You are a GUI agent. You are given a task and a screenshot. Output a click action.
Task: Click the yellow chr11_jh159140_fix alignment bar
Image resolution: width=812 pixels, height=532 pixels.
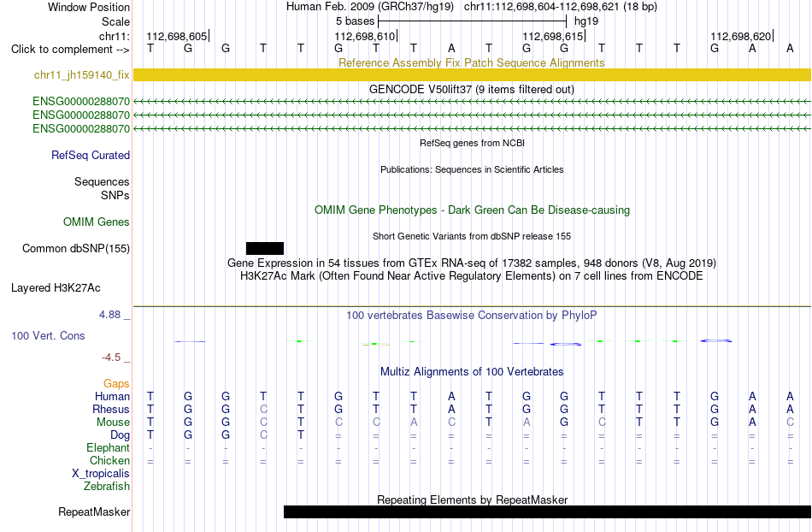472,74
